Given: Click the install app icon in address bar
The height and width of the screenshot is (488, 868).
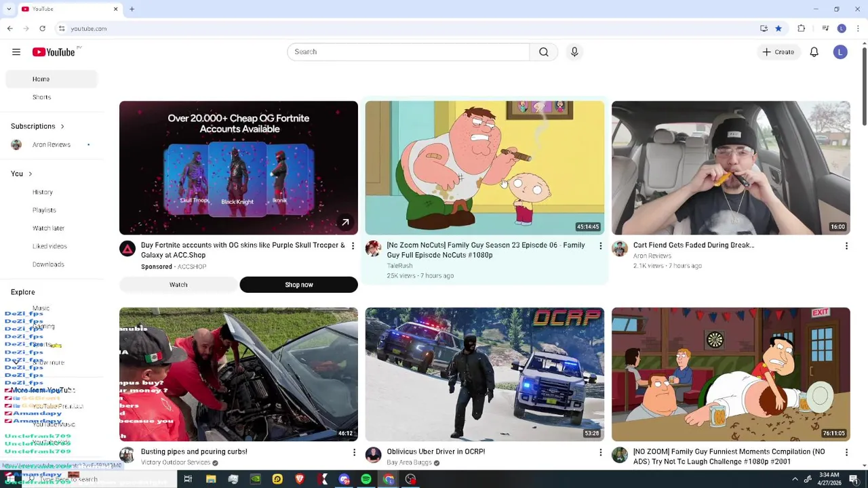Looking at the screenshot, I should pos(764,28).
